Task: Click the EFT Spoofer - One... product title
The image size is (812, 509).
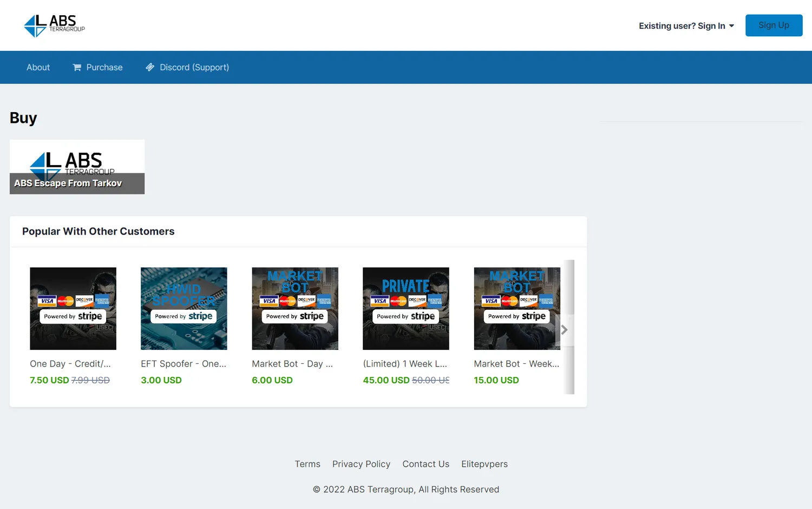Action: (184, 364)
